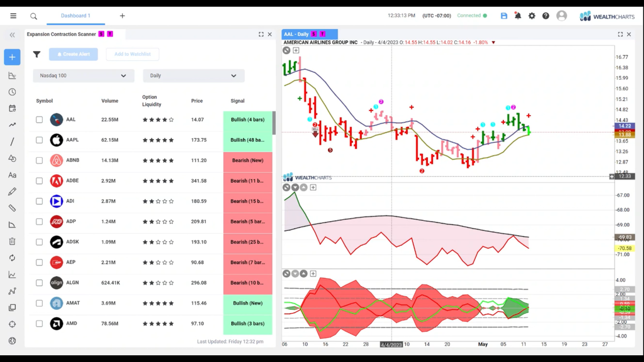Image resolution: width=644 pixels, height=362 pixels.
Task: Open ABNB Bearish (New) signal
Action: (x=248, y=161)
